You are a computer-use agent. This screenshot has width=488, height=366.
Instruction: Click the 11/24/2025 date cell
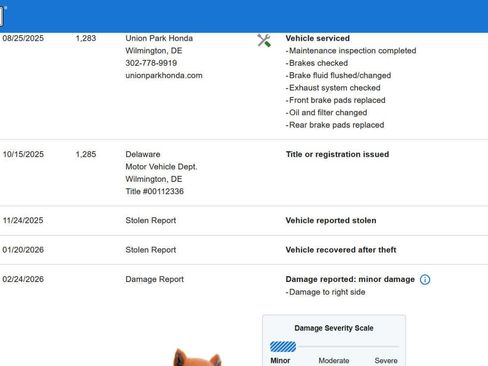tap(23, 220)
